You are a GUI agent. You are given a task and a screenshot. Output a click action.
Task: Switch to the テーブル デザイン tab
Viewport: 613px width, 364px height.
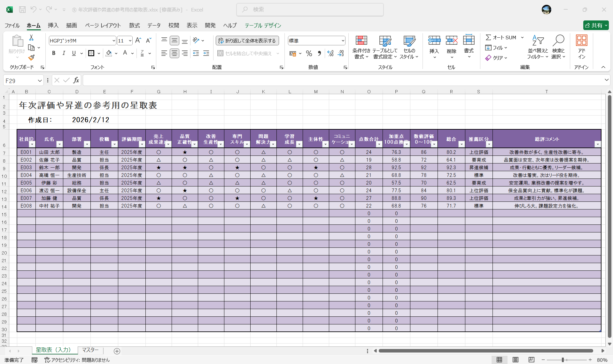[263, 25]
